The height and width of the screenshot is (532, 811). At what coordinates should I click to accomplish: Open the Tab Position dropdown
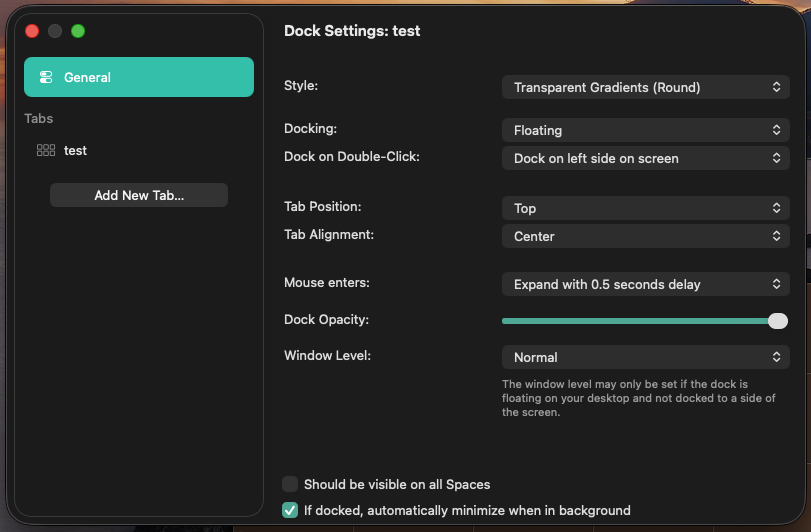tap(645, 209)
